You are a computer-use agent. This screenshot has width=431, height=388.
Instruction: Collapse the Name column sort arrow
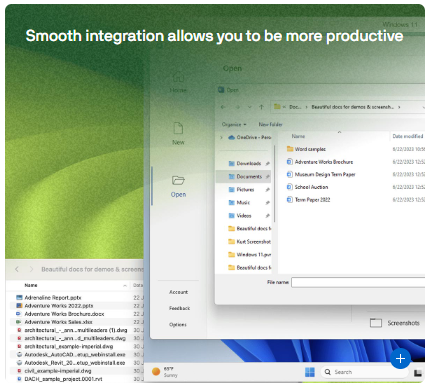(x=125, y=286)
